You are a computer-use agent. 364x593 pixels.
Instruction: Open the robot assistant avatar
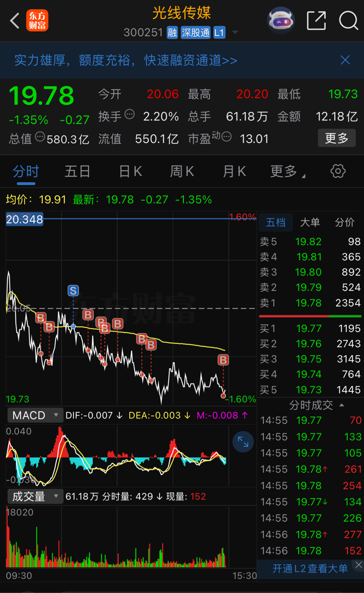click(x=281, y=20)
